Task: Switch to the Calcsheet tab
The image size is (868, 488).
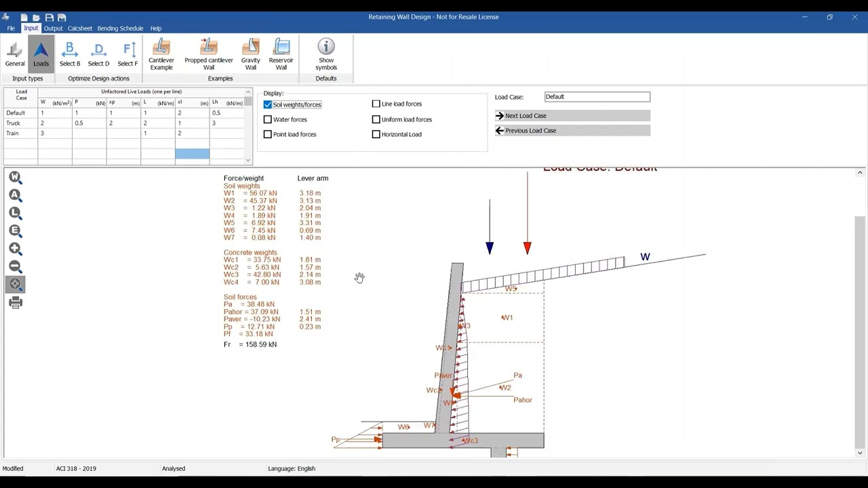Action: [80, 28]
